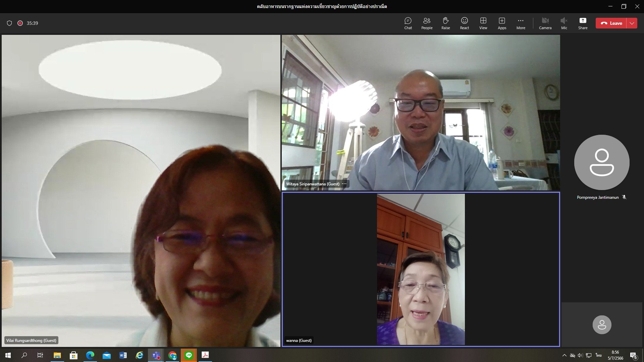Expand the Leave options arrow
Image resolution: width=644 pixels, height=362 pixels.
pos(632,23)
